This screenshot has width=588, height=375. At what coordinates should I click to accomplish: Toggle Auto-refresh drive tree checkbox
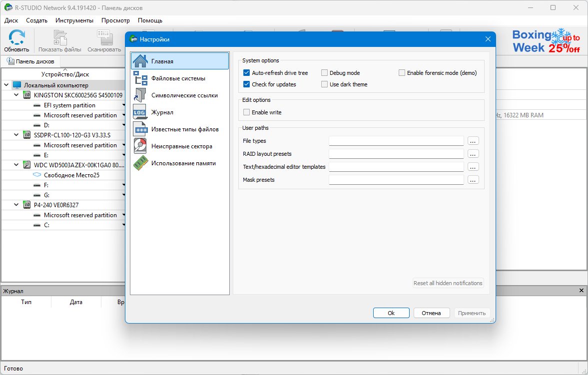coord(246,73)
